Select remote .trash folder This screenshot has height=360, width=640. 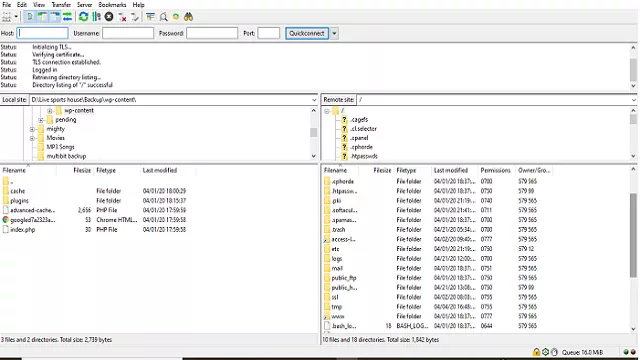point(338,230)
